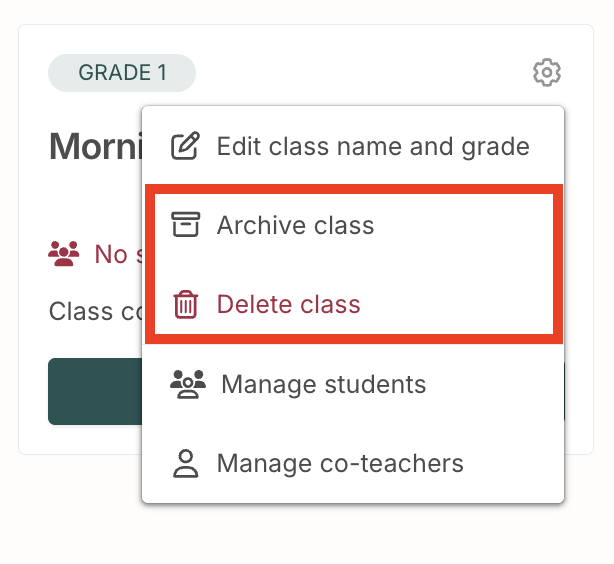Click the red trash can icon
Image resolution: width=614 pixels, height=564 pixels.
[x=186, y=304]
